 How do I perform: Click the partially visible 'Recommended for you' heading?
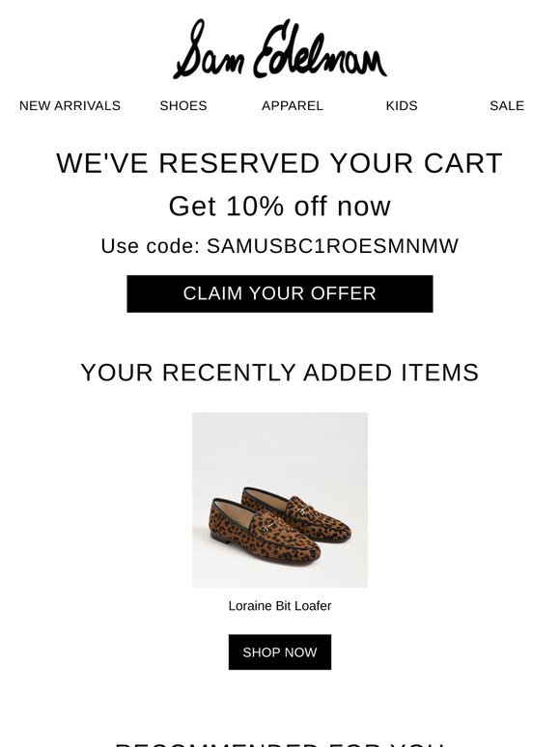[280, 744]
